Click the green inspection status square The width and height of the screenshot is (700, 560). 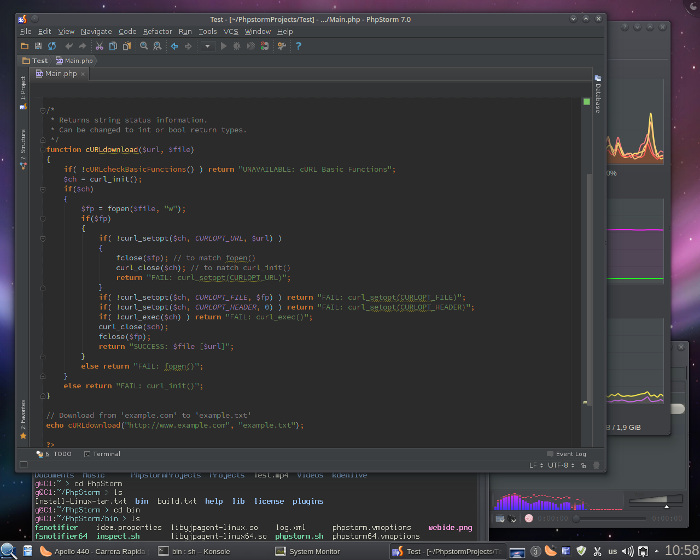(x=587, y=102)
